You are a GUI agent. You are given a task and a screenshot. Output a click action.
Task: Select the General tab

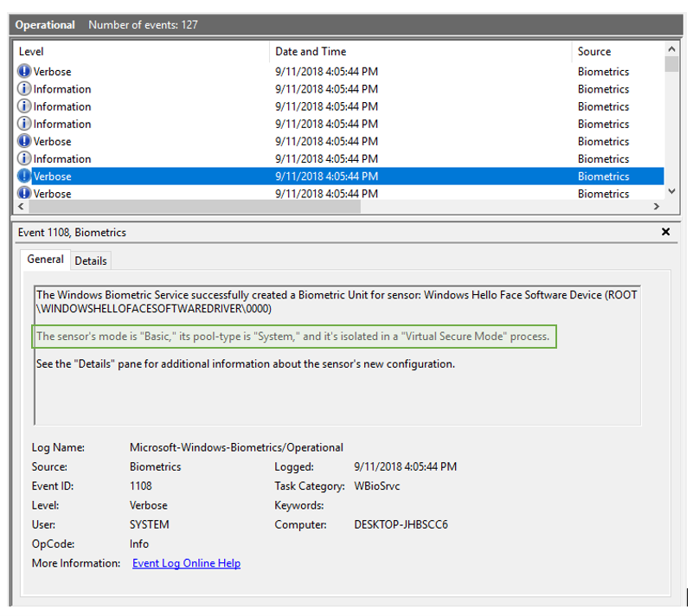pyautogui.click(x=45, y=260)
